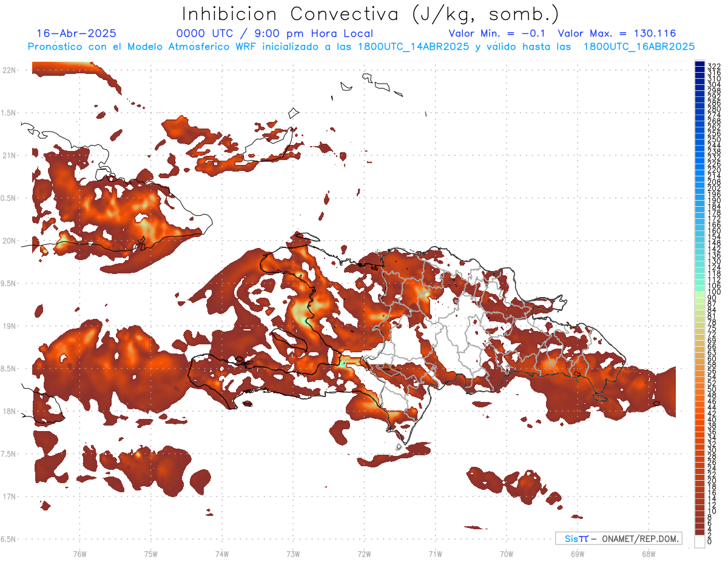Click the 68W longitude label

pos(648,554)
